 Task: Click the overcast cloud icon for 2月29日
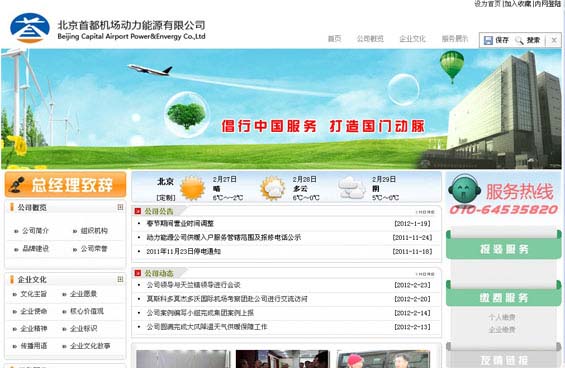(x=352, y=187)
